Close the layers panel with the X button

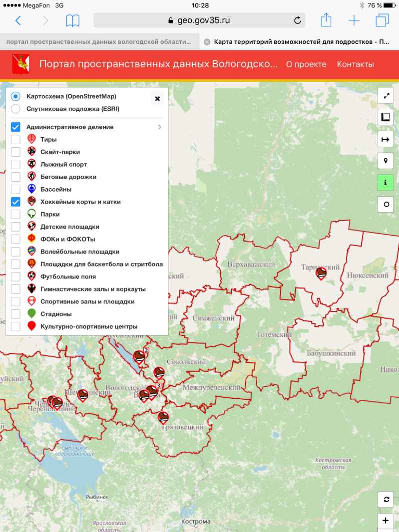[157, 99]
